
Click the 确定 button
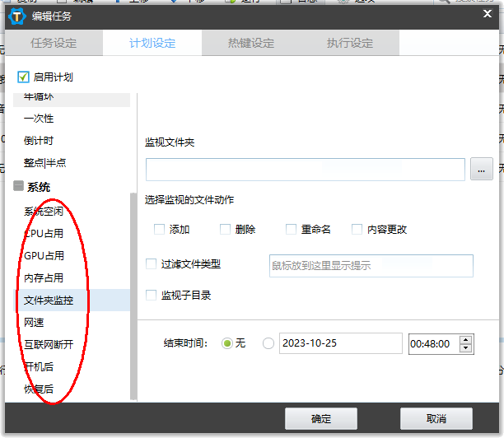(x=321, y=418)
